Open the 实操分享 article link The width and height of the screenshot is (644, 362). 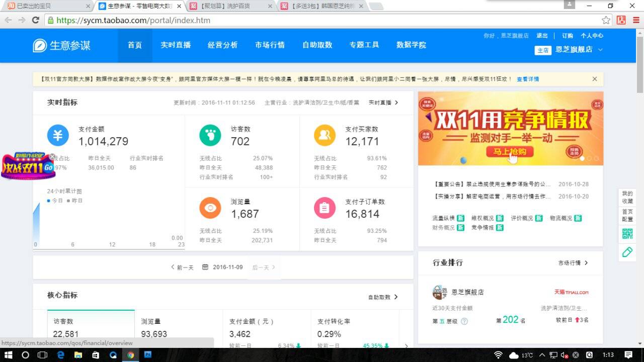click(492, 197)
